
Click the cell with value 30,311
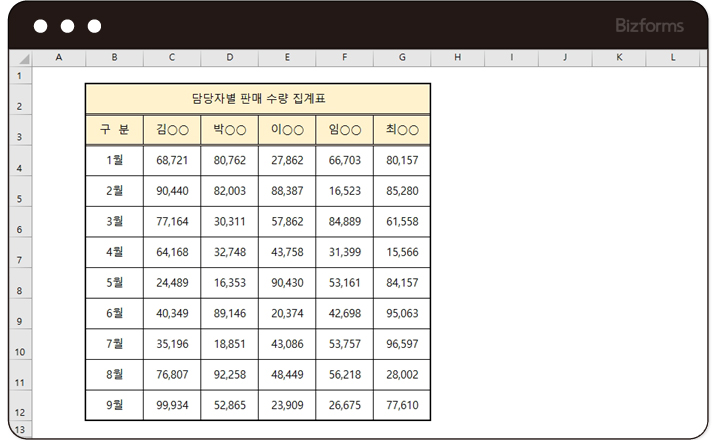[x=229, y=222]
